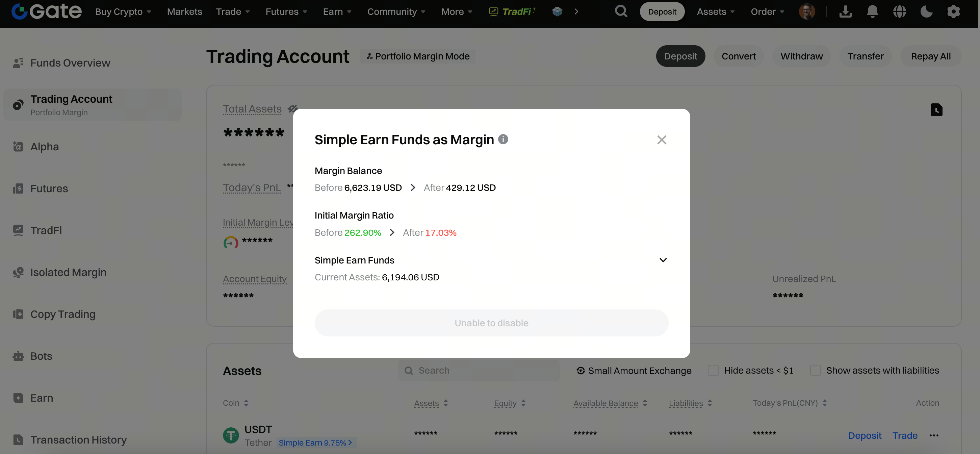The image size is (980, 454).
Task: Click the Initial Margin Level gauge indicator
Action: (x=231, y=242)
